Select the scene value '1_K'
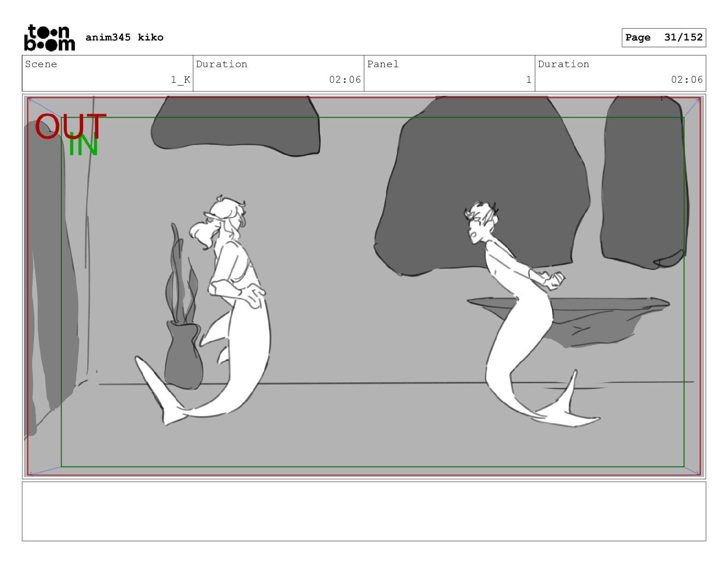The image size is (728, 563). coord(181,80)
